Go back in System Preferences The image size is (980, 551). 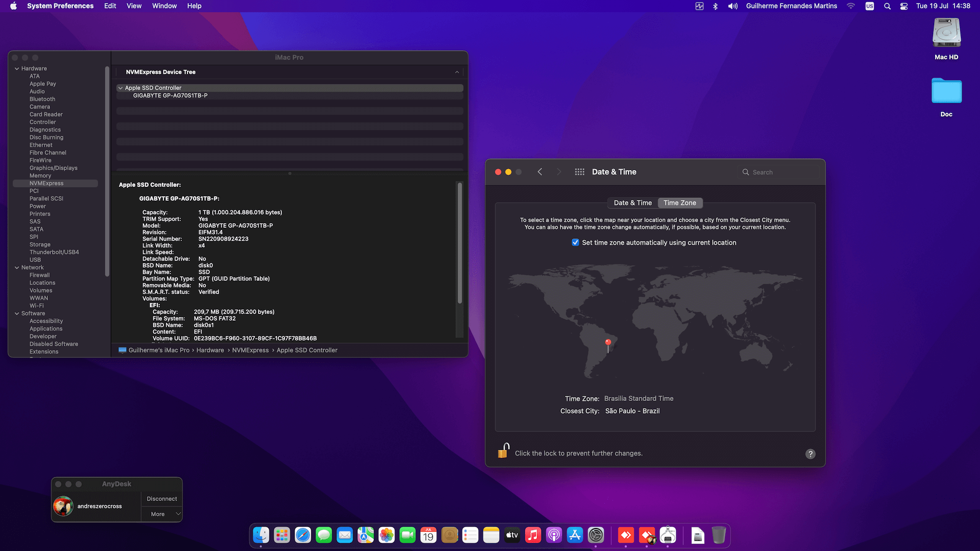[540, 172]
